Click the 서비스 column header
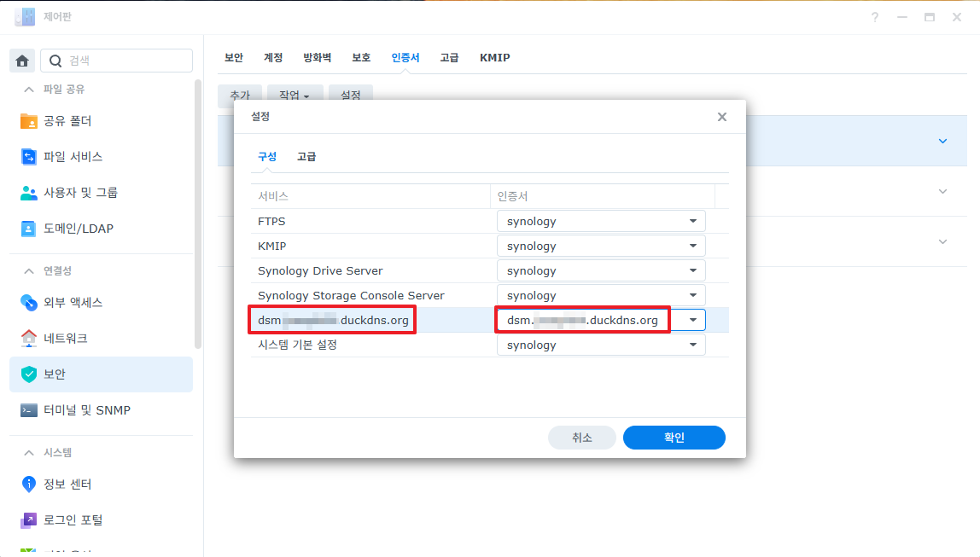Viewport: 980px width, 557px height. [370, 196]
